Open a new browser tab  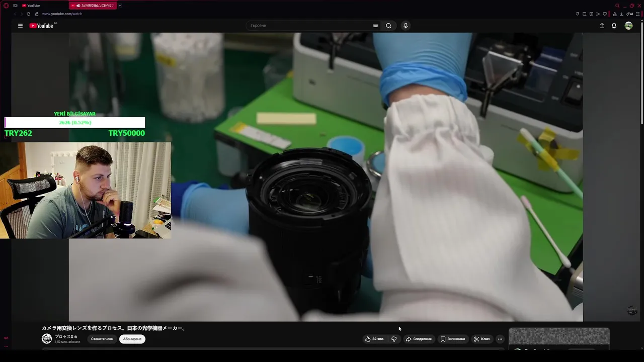(x=120, y=6)
